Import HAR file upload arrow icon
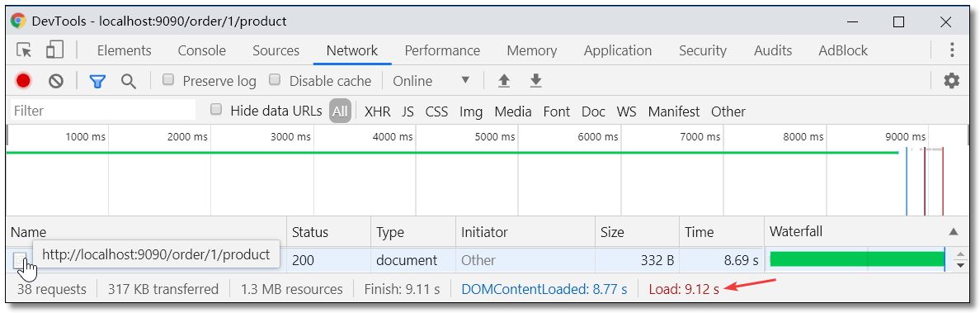 pyautogui.click(x=504, y=81)
